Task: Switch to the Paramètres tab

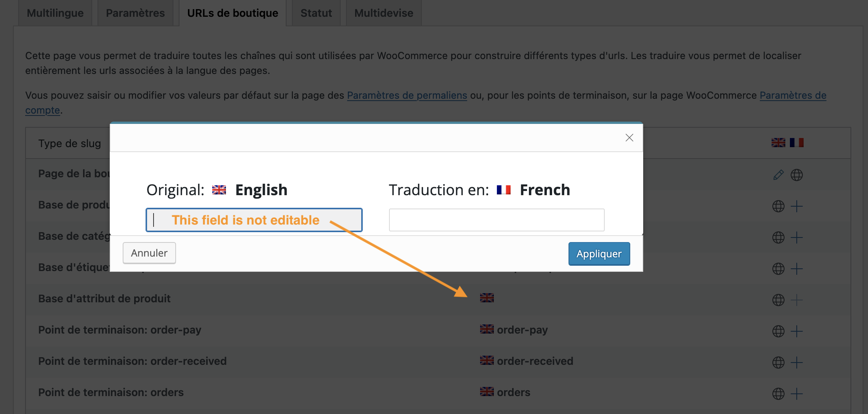Action: (135, 13)
